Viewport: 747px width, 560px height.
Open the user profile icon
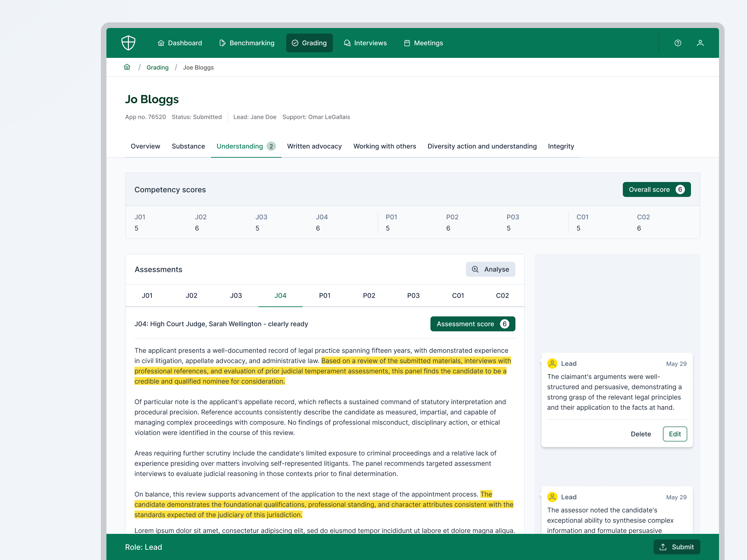[x=700, y=43]
